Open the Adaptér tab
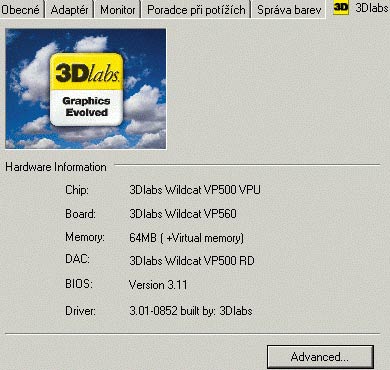 pyautogui.click(x=69, y=10)
